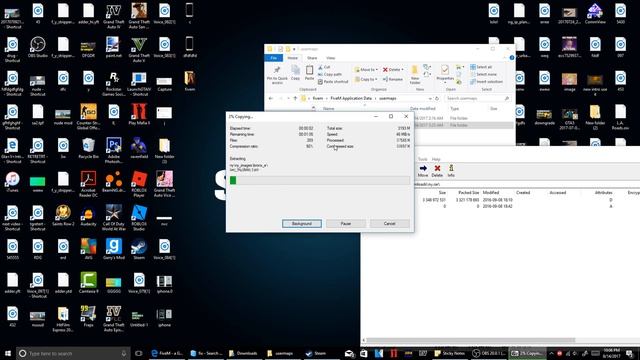
Task: Open Task View on the taskbar
Action: pos(139,353)
